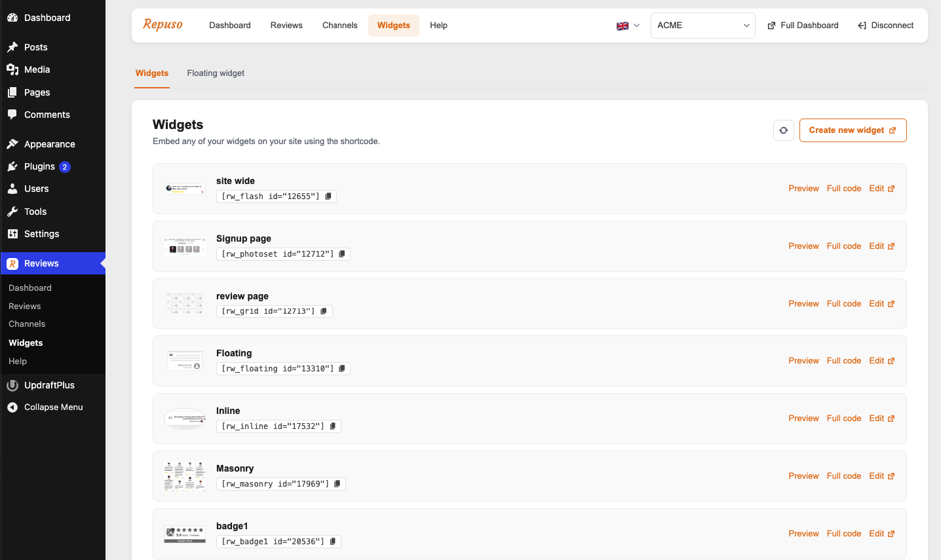Open WordPress Dashboard in the sidebar
Image resolution: width=941 pixels, height=560 pixels.
coord(52,18)
